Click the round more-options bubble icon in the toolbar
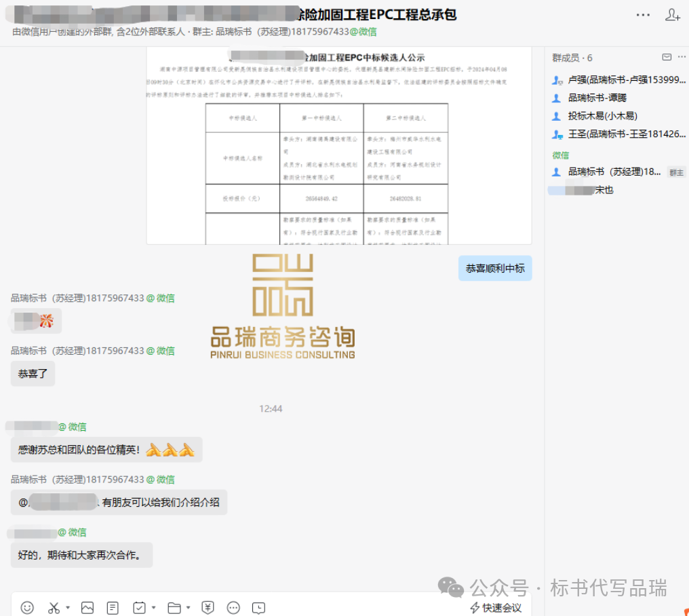This screenshot has width=689, height=616. click(233, 608)
